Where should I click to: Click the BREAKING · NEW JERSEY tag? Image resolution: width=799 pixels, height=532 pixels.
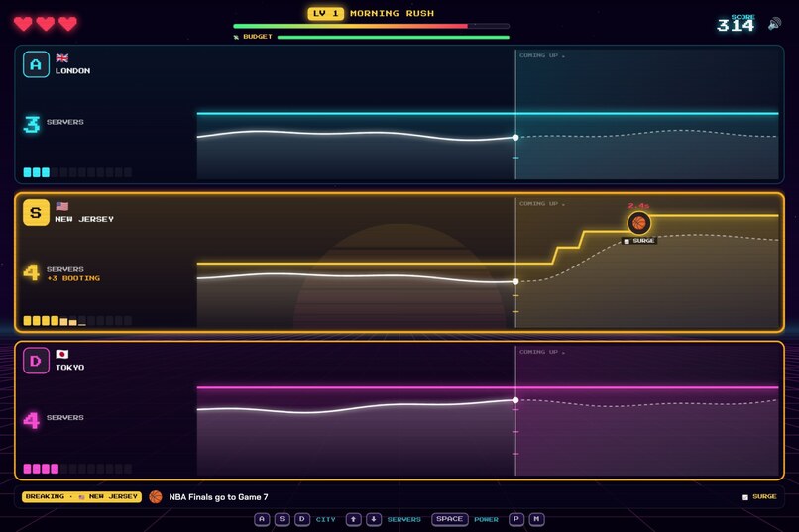[81, 497]
